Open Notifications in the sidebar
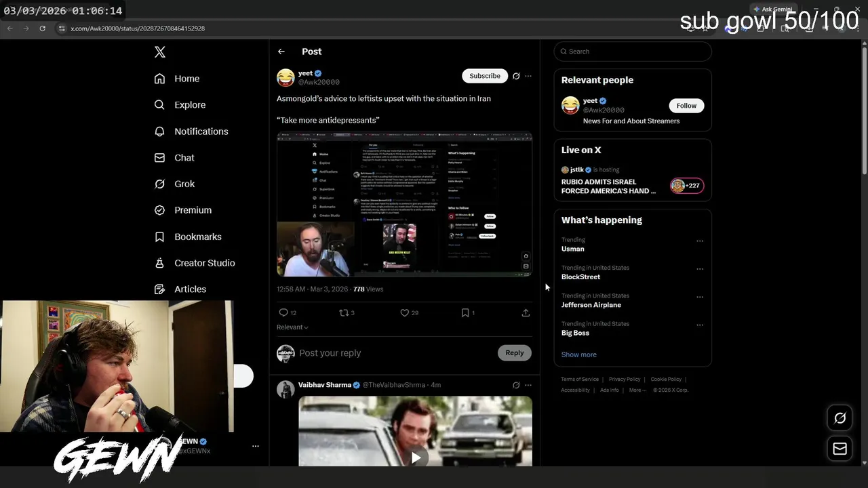The height and width of the screenshot is (488, 868). (x=191, y=131)
